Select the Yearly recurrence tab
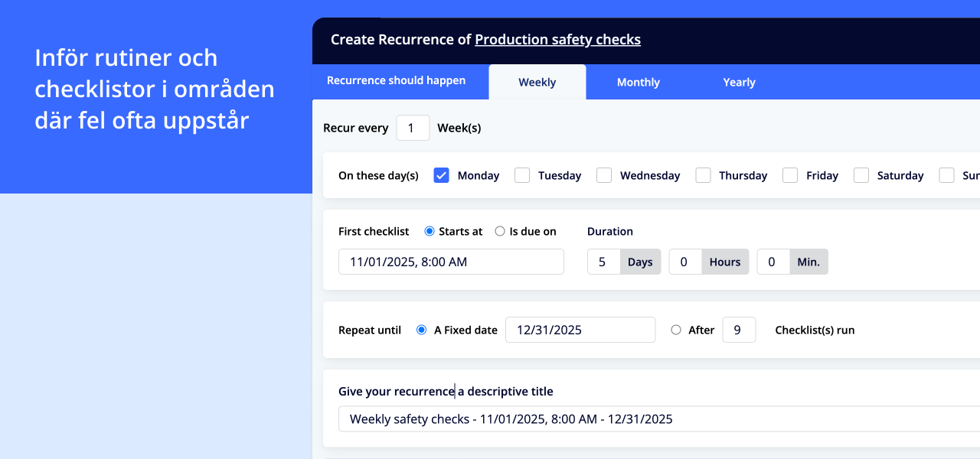980x459 pixels. pos(739,83)
